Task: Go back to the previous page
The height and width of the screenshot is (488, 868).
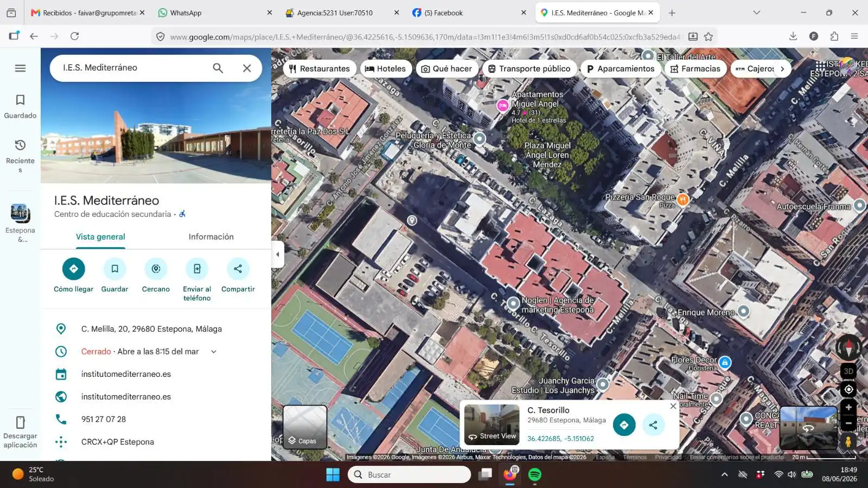Action: [x=34, y=36]
